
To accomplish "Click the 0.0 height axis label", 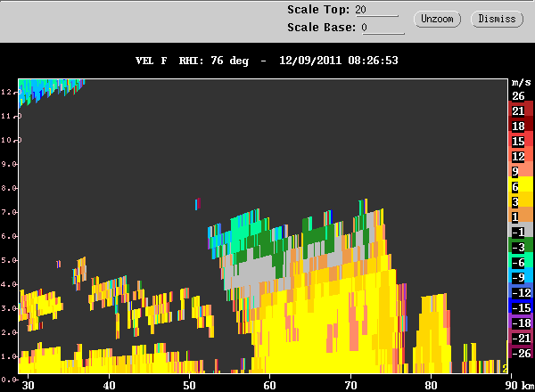I will point(9,379).
